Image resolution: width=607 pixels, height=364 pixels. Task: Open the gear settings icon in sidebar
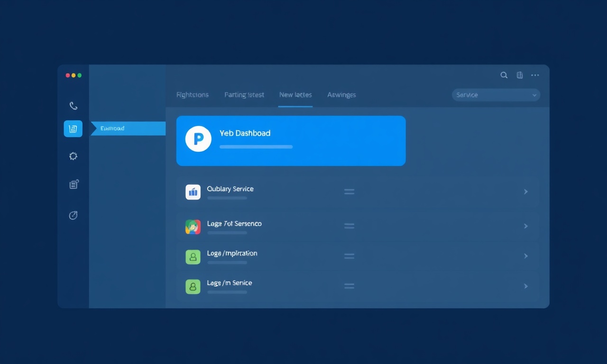[73, 156]
